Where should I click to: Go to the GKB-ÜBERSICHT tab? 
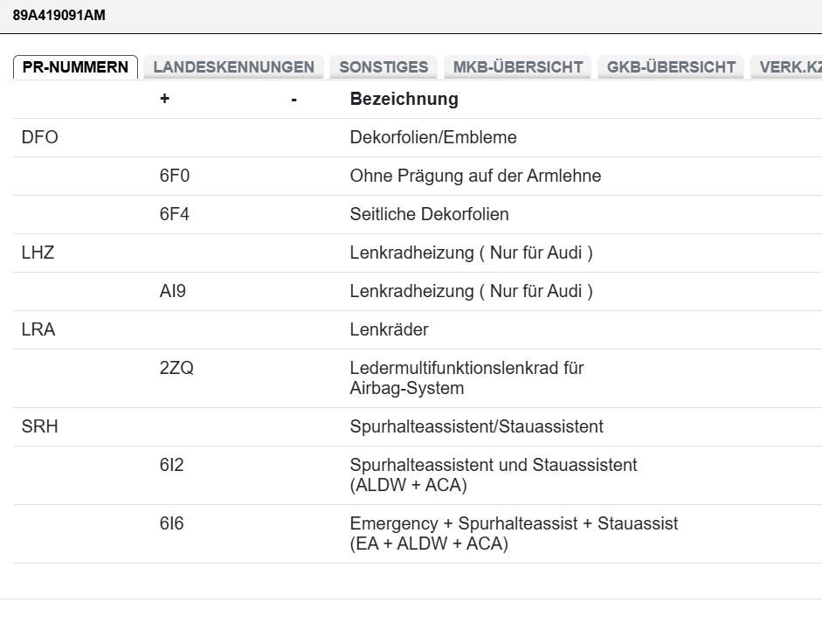click(671, 67)
